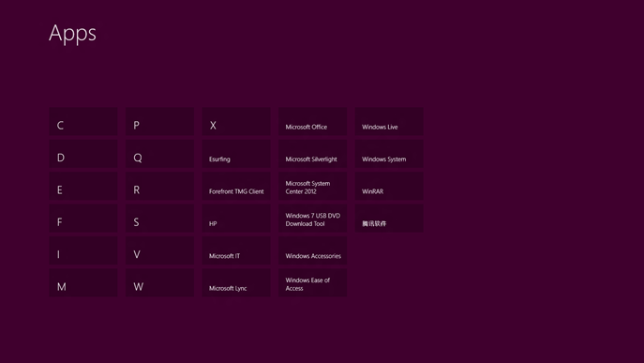This screenshot has width=644, height=363.
Task: Open the Windows Live group
Action: pos(389,122)
